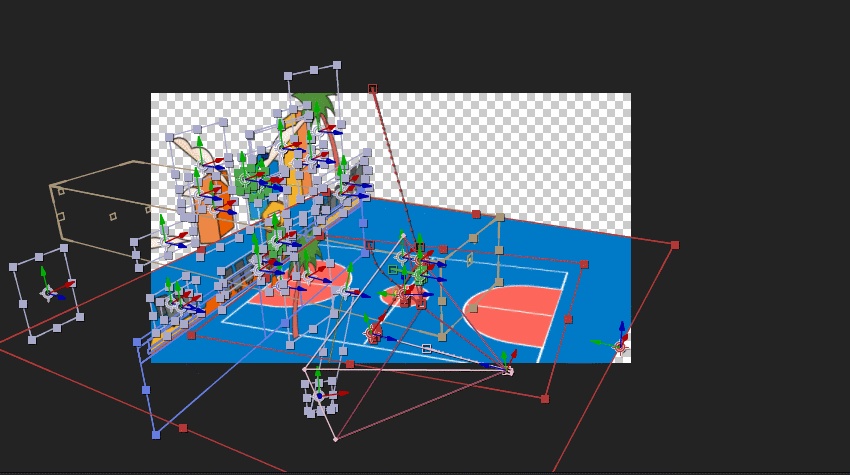Click the dark red handle above the checkerboard top edge

pos(372,88)
